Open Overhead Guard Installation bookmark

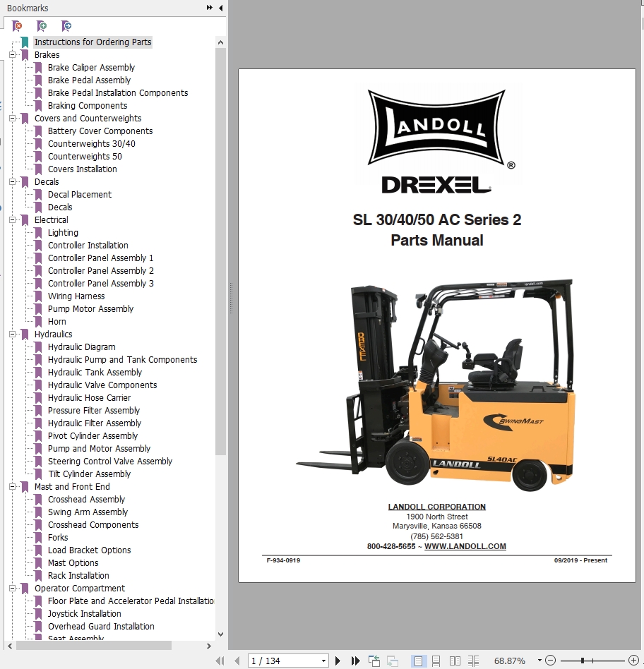click(101, 627)
